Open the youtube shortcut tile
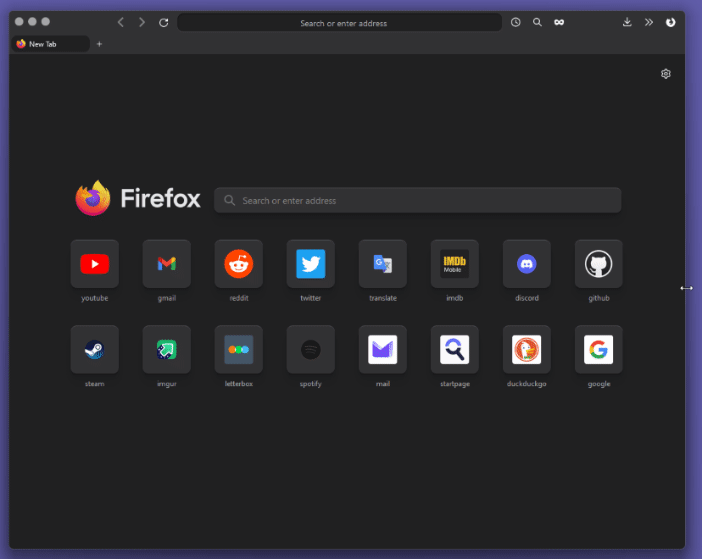This screenshot has width=702, height=559. (94, 264)
